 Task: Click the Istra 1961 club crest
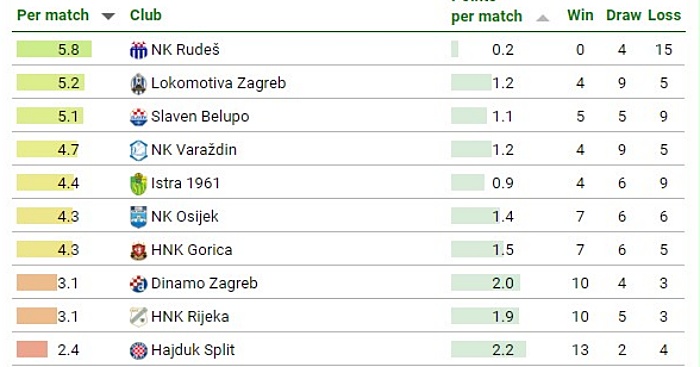138,184
